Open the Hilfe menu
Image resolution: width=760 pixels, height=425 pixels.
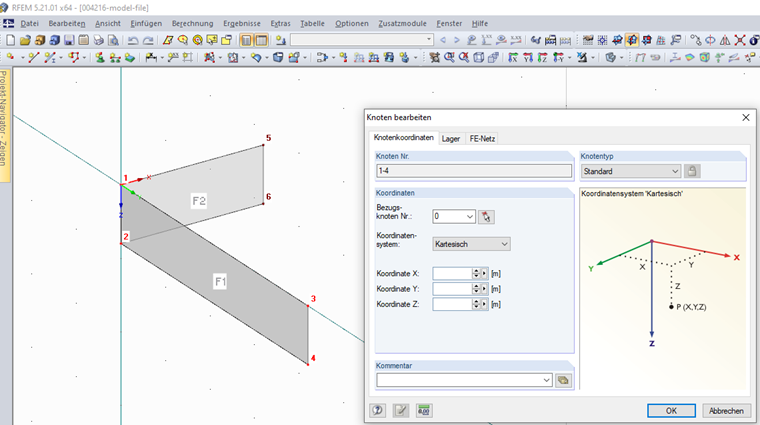pos(480,23)
